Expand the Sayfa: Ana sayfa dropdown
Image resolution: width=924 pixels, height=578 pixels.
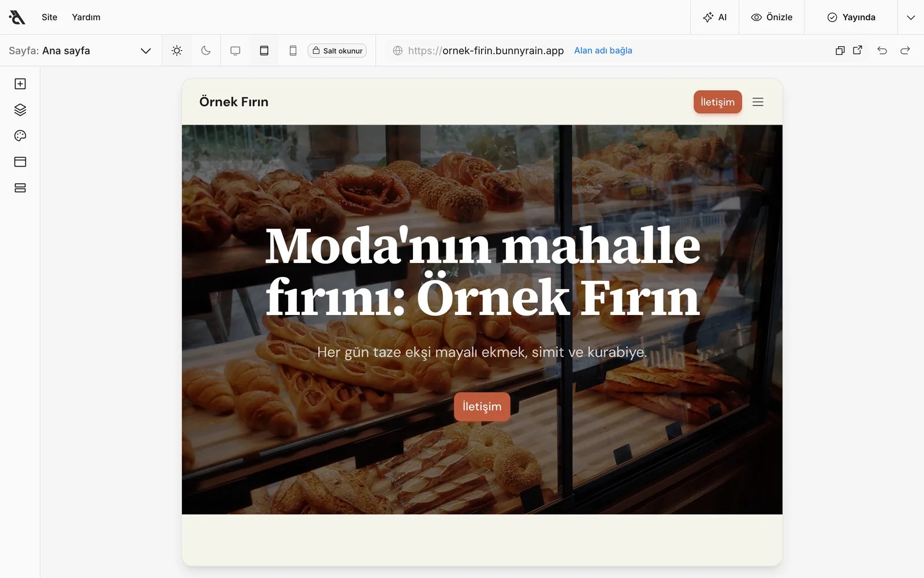coord(81,50)
